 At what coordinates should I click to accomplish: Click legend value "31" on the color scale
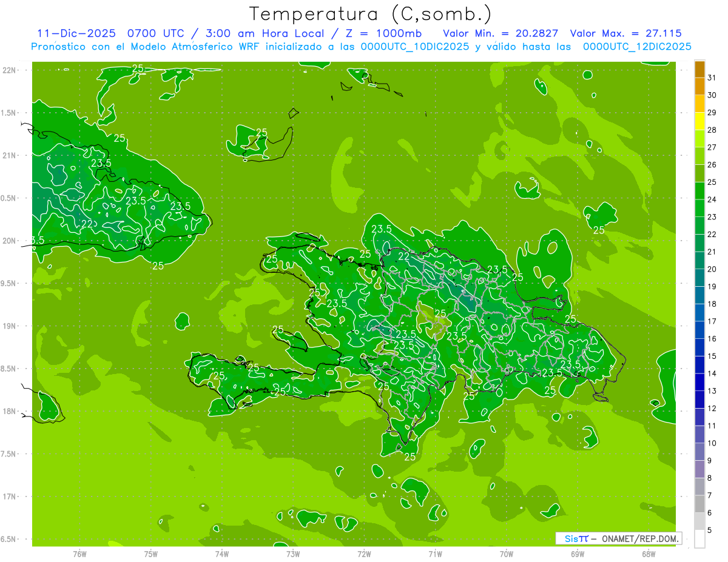[712, 78]
